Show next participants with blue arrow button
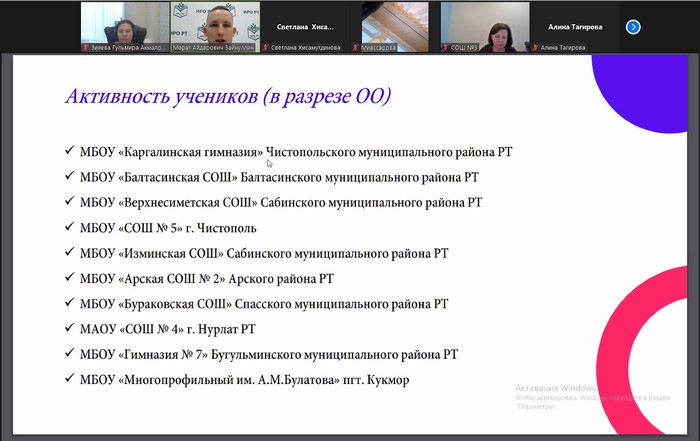700x441 pixels. (x=633, y=27)
